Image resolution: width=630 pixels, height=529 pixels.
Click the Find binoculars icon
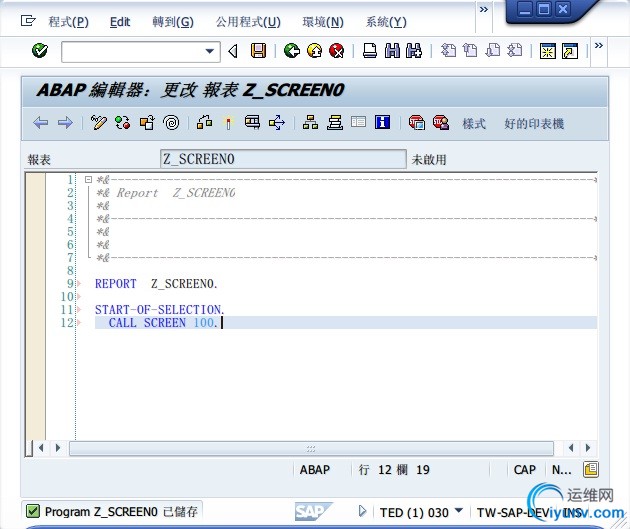click(392, 51)
